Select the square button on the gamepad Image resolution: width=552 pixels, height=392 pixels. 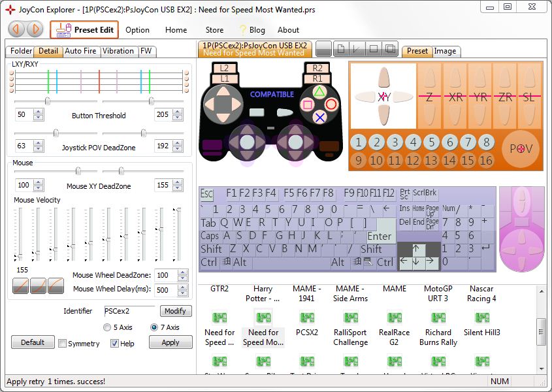pos(307,105)
